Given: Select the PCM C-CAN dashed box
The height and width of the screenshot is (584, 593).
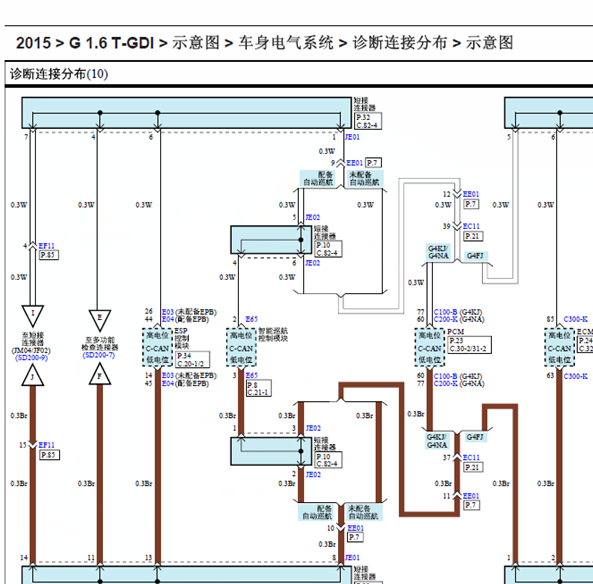Looking at the screenshot, I should click(430, 347).
